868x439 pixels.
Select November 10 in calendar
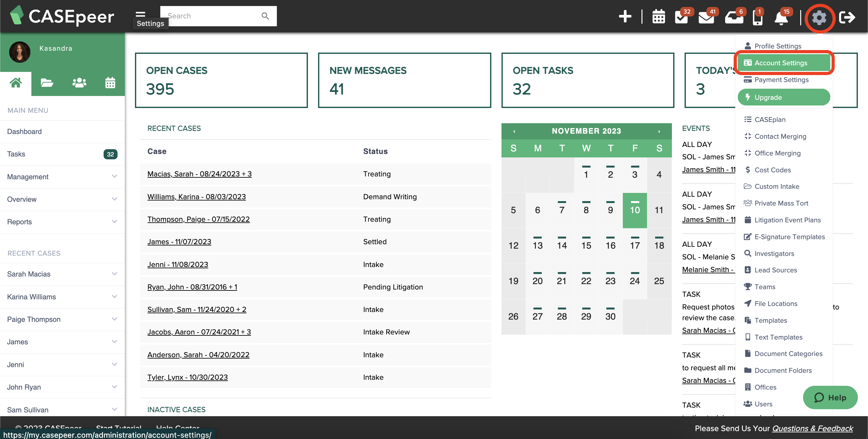pos(635,210)
